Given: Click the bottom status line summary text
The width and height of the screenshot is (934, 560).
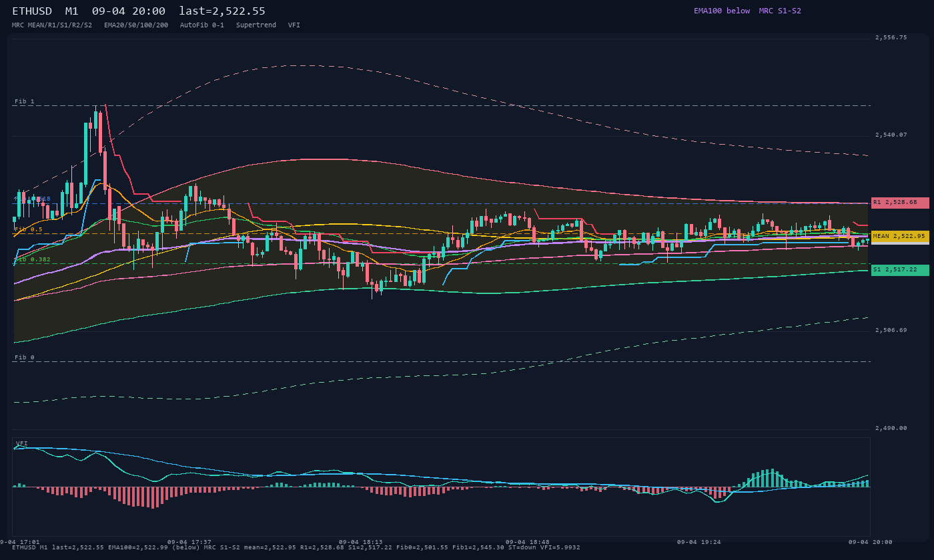Looking at the screenshot, I should (x=296, y=547).
